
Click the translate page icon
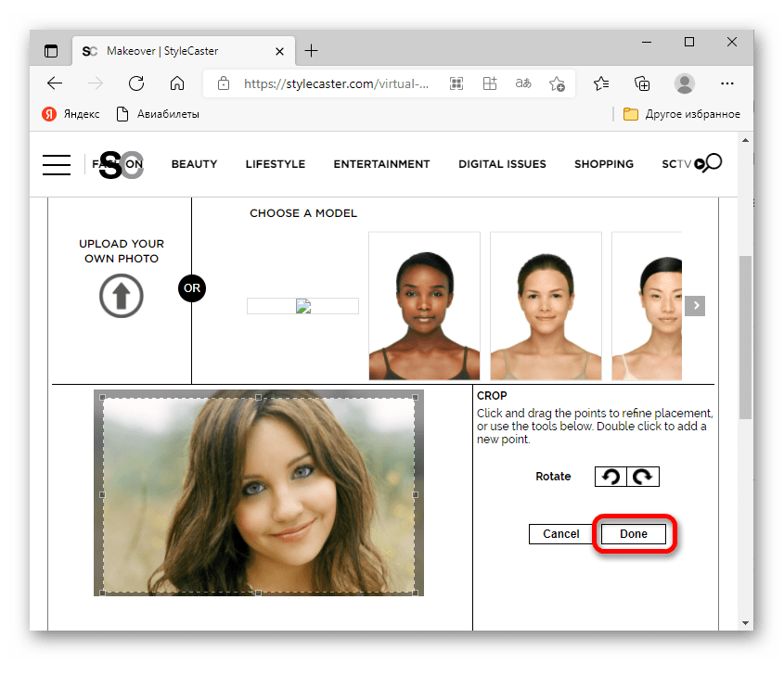[x=523, y=83]
